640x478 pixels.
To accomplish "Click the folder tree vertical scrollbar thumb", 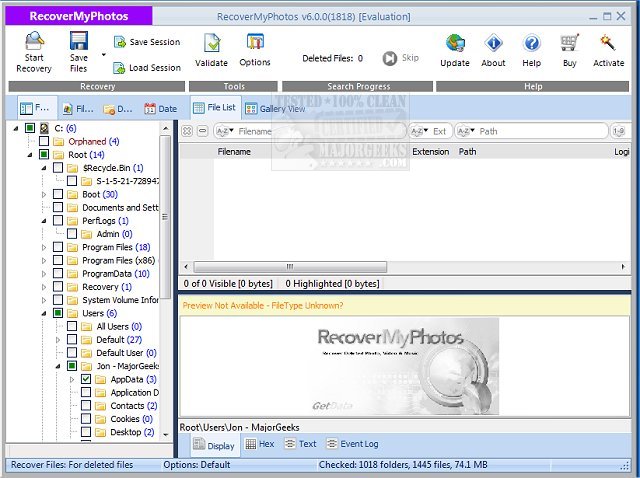I will pyautogui.click(x=165, y=217).
